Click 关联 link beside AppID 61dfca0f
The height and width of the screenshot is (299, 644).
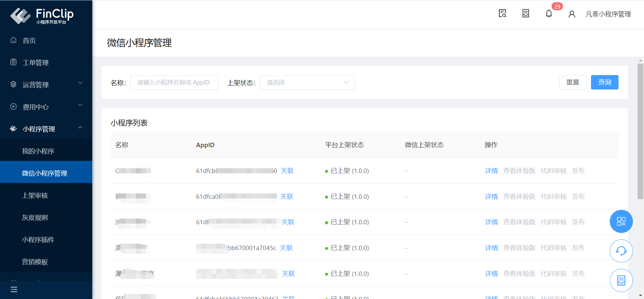287,196
